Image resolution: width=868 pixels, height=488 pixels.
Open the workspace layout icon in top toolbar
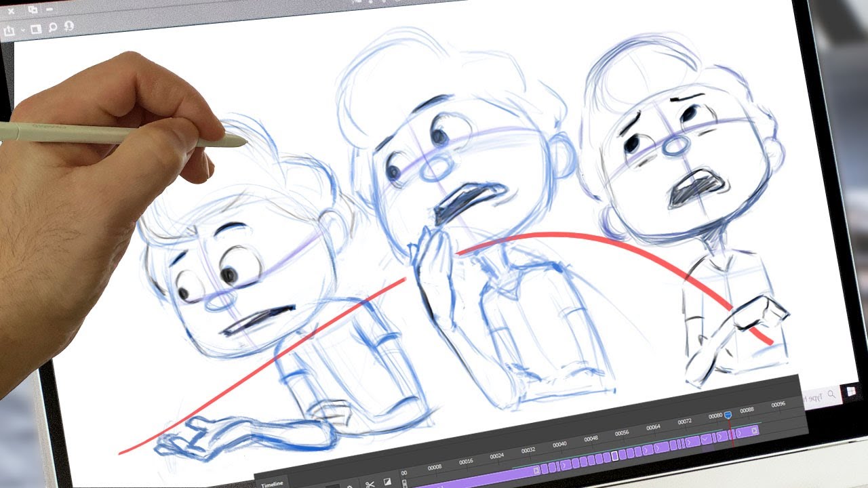click(36, 29)
